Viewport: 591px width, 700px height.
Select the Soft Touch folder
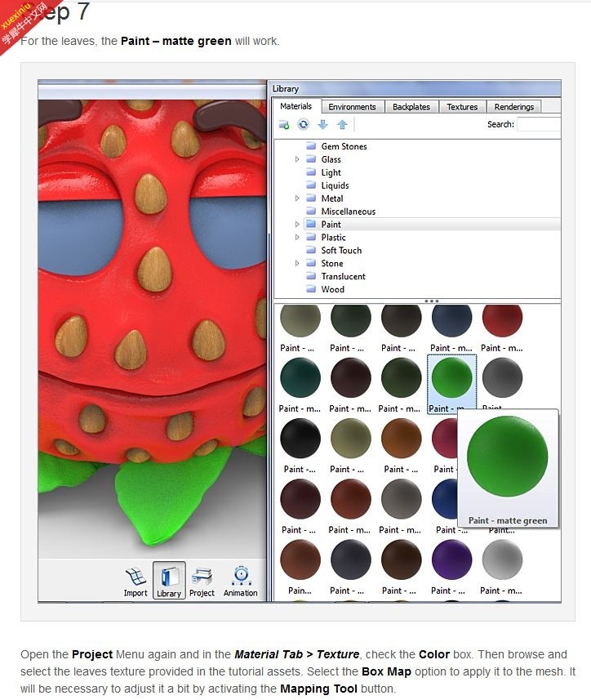[342, 251]
